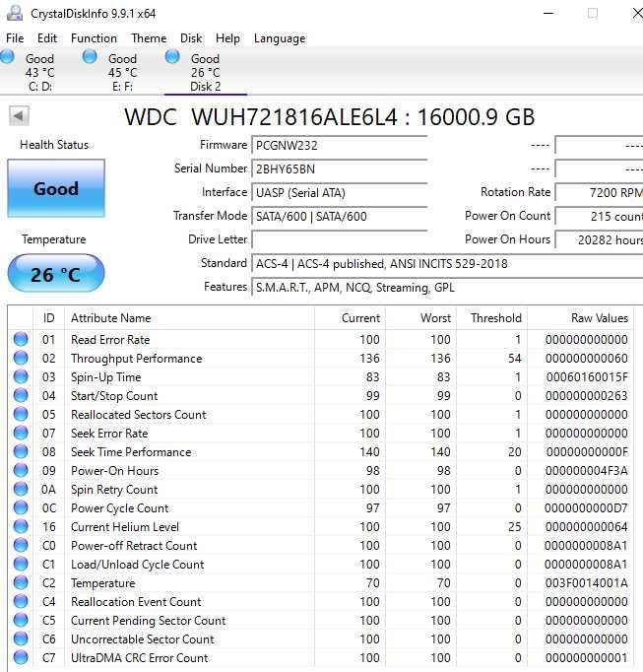
Task: Click status icon for Current Pending Sector Count
Action: [x=21, y=620]
